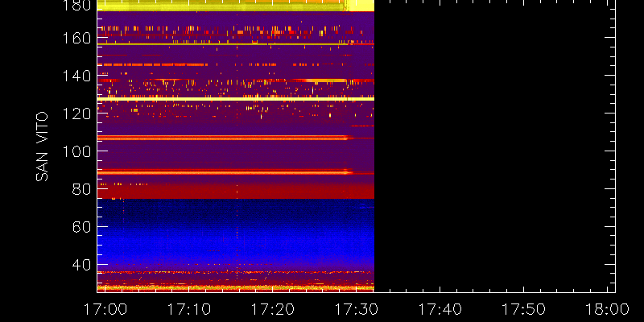The image size is (644, 322).
Task: Click the 160 frequency axis label
Action: click(76, 38)
